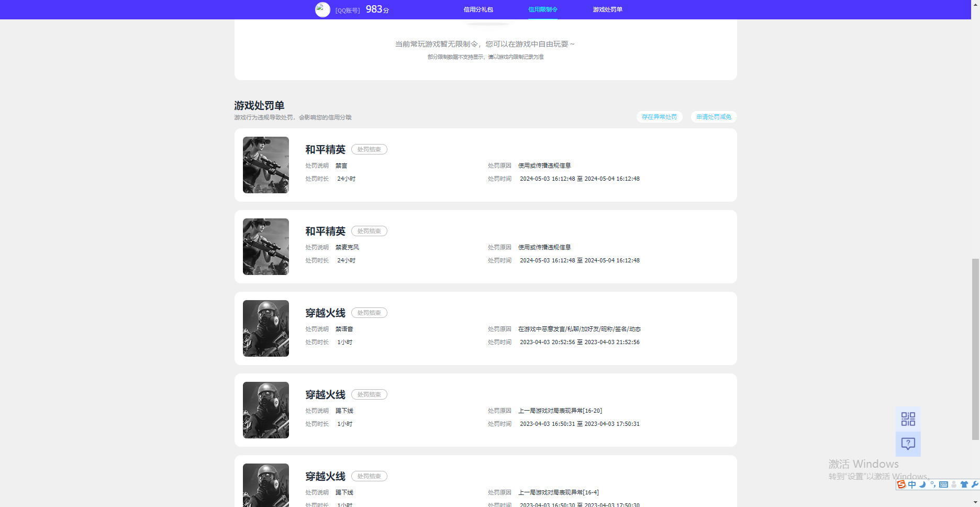Click the 当前常玩游戏暂无限制令 notice text

485,44
